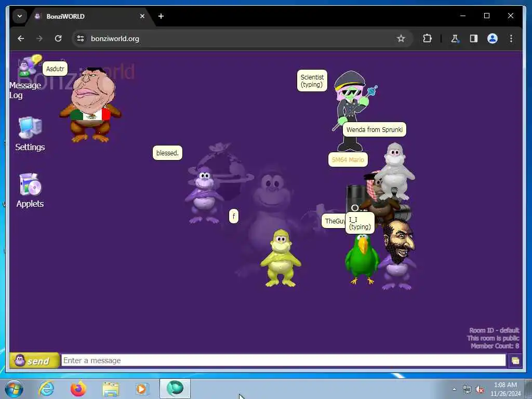The height and width of the screenshot is (399, 532).
Task: Open the Extensions puzzle icon
Action: point(427,38)
